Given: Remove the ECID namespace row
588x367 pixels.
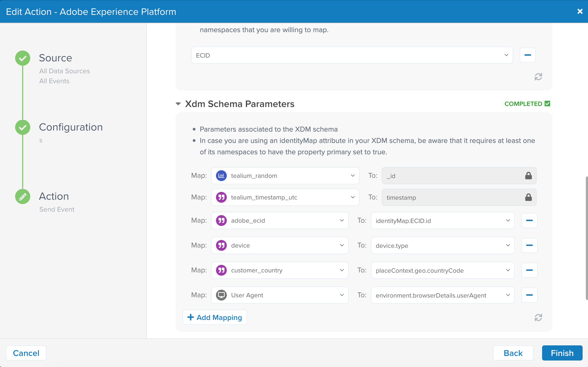Looking at the screenshot, I should pos(528,55).
